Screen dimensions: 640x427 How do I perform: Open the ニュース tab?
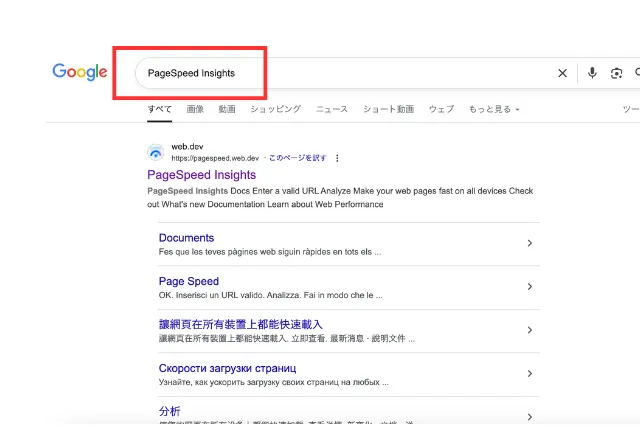[x=332, y=109]
